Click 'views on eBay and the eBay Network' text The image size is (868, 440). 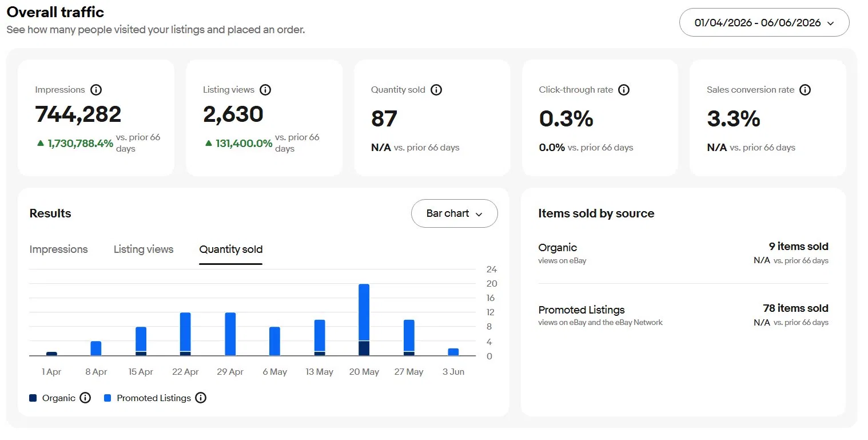(x=600, y=323)
